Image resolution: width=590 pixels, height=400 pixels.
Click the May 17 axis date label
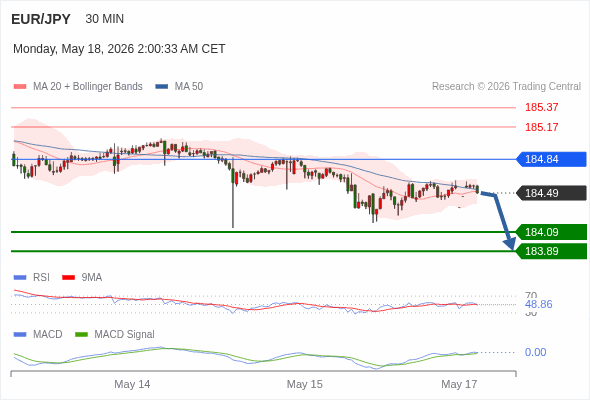(x=459, y=384)
